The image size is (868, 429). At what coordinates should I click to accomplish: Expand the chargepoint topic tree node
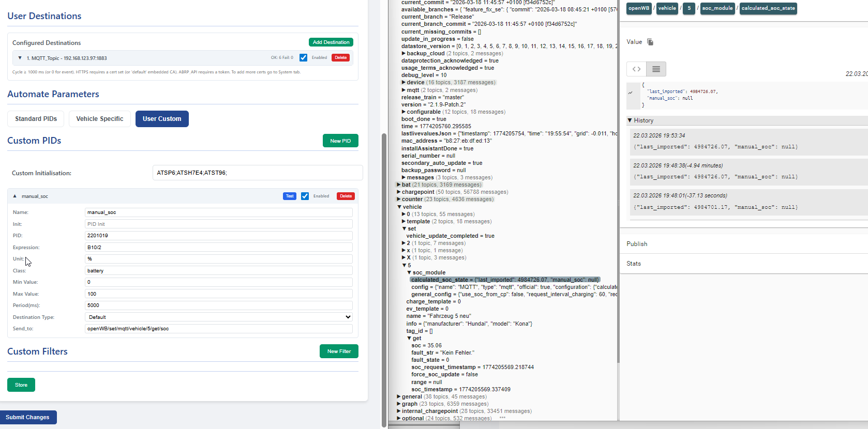tap(399, 192)
